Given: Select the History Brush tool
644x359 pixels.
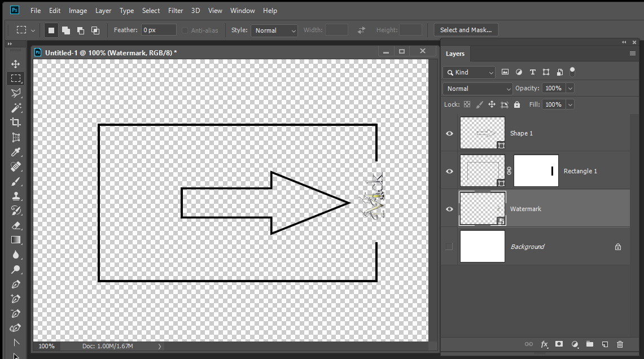Looking at the screenshot, I should [16, 211].
